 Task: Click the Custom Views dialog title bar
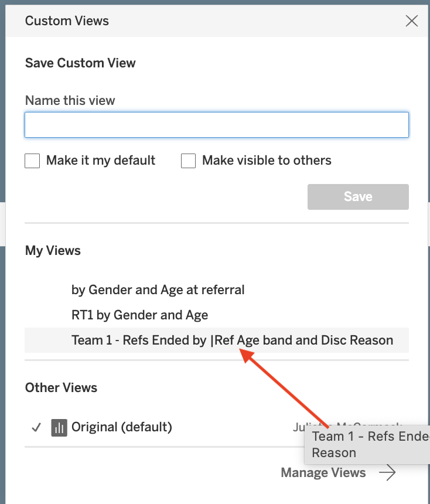[205, 21]
